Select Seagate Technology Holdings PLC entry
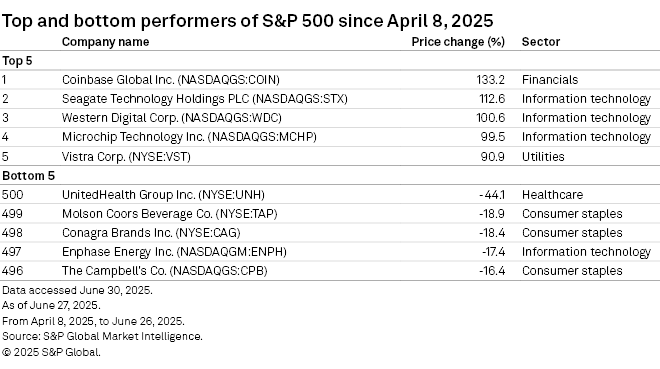 [330, 99]
